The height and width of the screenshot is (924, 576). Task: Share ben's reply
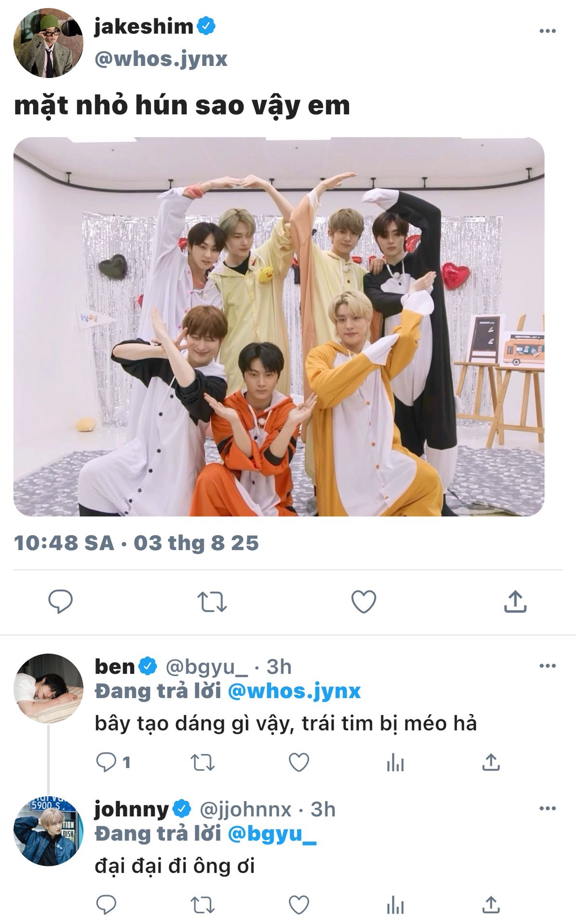tap(491, 762)
